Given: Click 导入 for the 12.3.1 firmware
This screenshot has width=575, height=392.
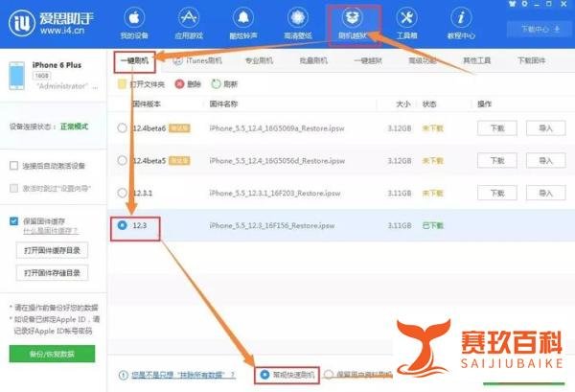Looking at the screenshot, I should (x=545, y=193).
